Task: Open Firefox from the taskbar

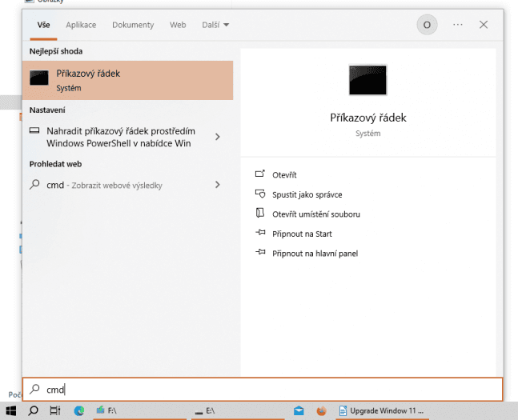Action: [x=321, y=410]
